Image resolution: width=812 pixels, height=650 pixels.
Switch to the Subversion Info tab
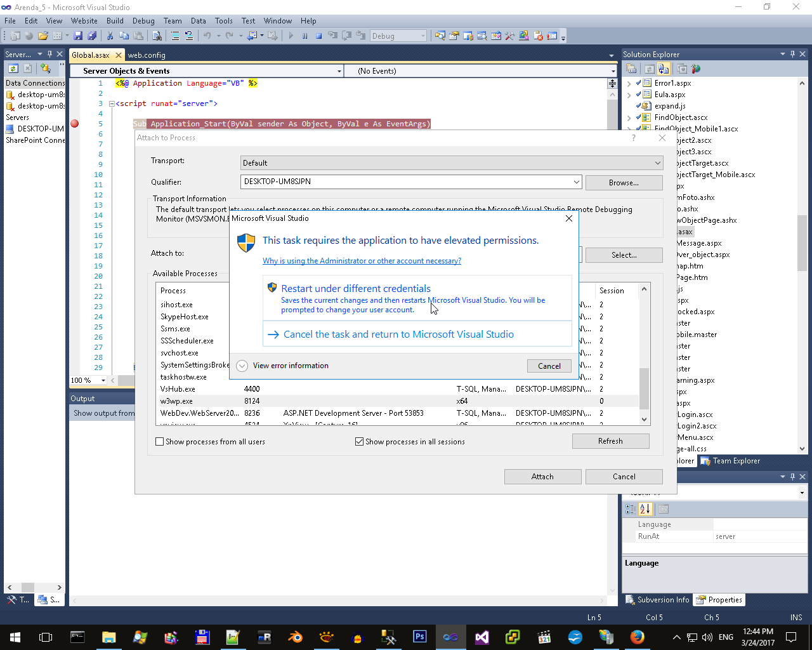click(x=658, y=600)
